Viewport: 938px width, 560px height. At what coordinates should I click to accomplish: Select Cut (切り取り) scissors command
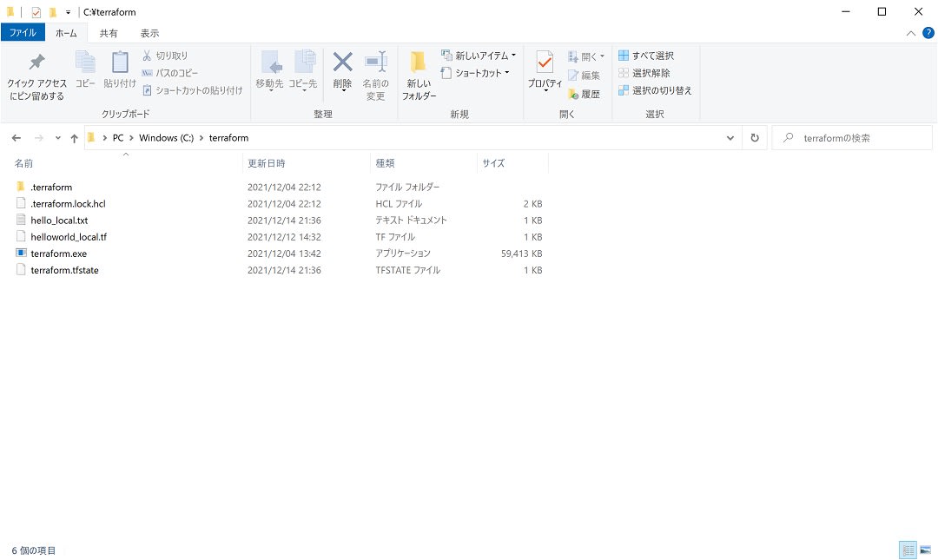pos(165,56)
